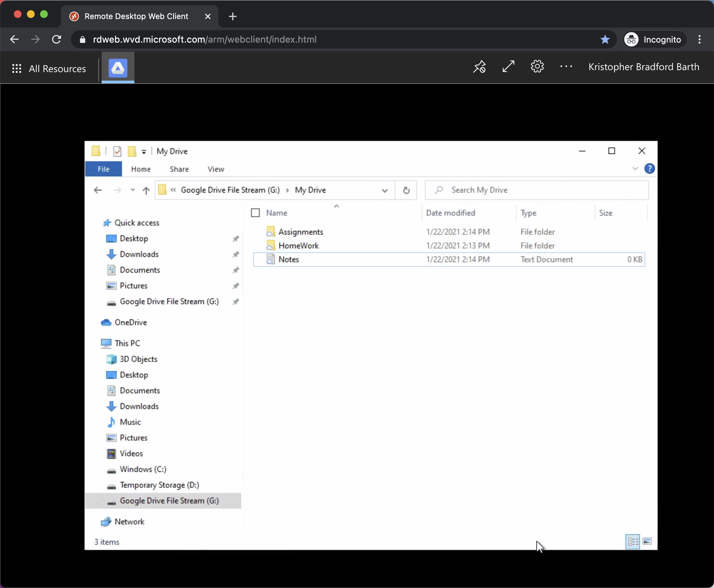The width and height of the screenshot is (714, 588).
Task: Click the All Resources grid icon
Action: [17, 69]
